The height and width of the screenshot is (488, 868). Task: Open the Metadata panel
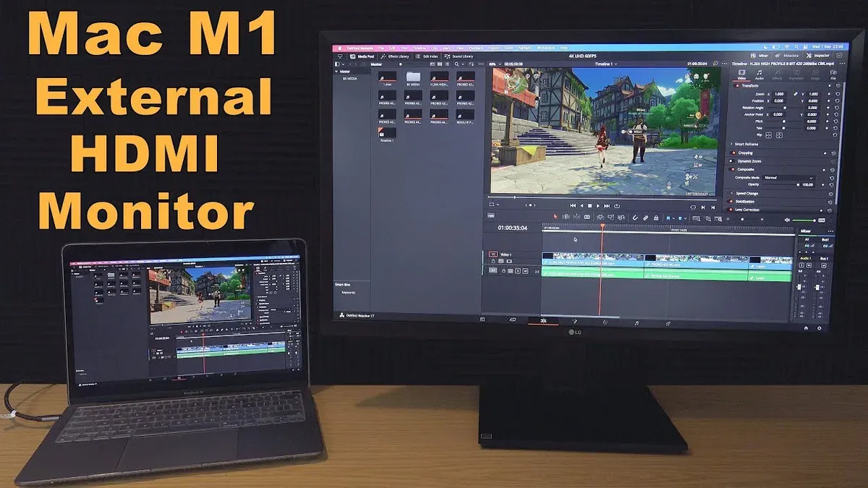788,56
